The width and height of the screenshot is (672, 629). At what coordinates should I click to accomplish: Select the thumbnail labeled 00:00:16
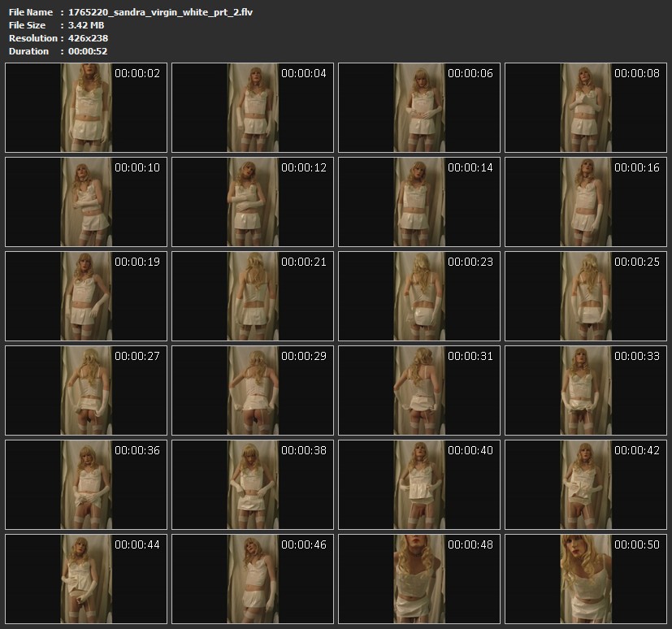(586, 202)
